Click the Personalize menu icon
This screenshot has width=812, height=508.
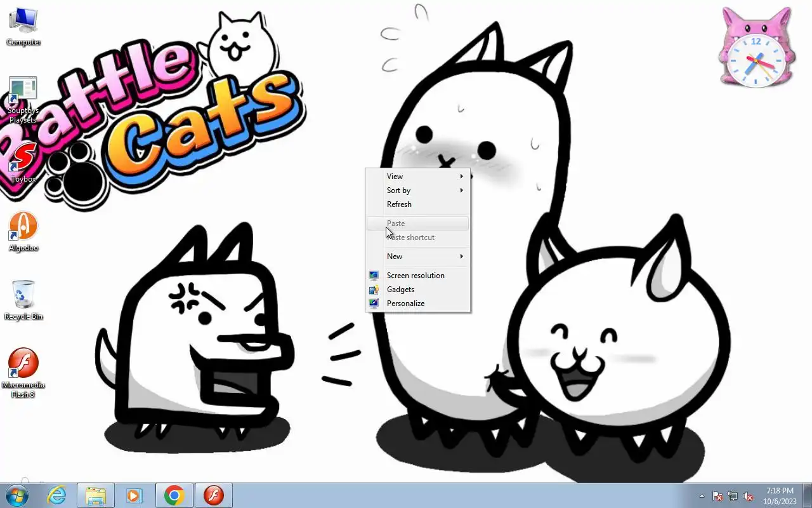point(374,304)
